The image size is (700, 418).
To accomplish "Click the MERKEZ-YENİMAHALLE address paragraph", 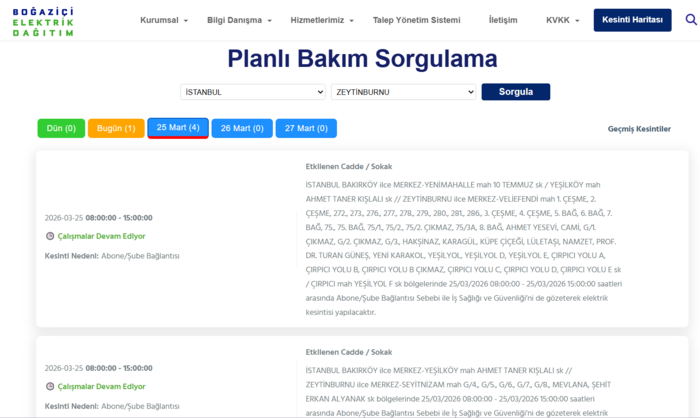I will pyautogui.click(x=464, y=248).
